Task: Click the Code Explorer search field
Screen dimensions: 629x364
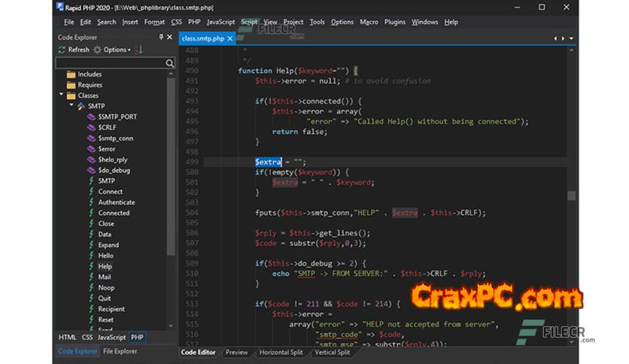Action: coord(109,63)
